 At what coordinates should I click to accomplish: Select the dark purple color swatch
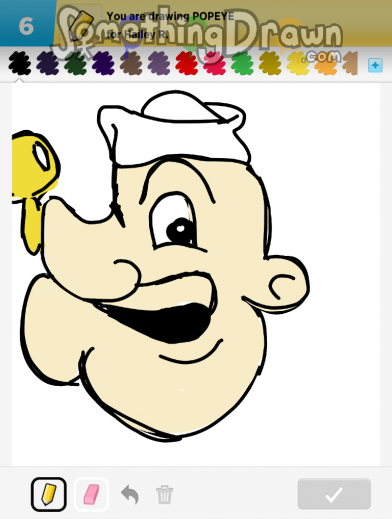pos(103,63)
